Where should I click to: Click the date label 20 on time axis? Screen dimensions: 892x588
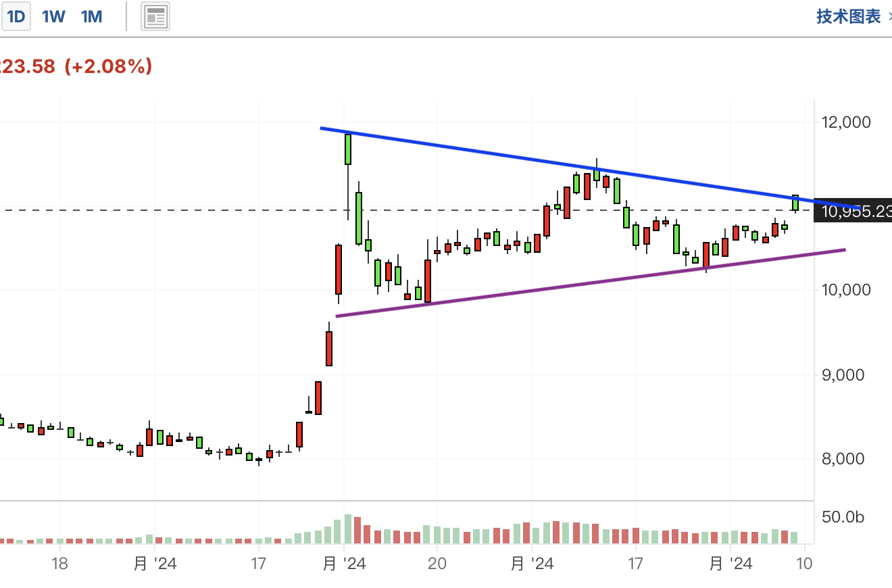(437, 563)
